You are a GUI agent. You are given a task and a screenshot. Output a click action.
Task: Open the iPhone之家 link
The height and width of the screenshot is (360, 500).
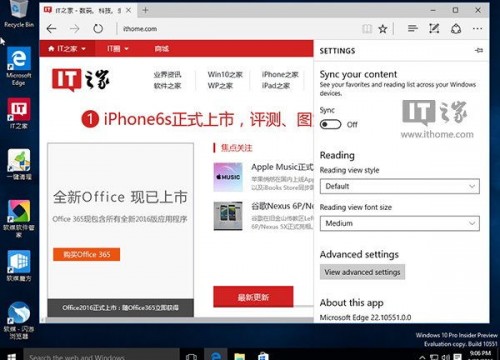(280, 74)
